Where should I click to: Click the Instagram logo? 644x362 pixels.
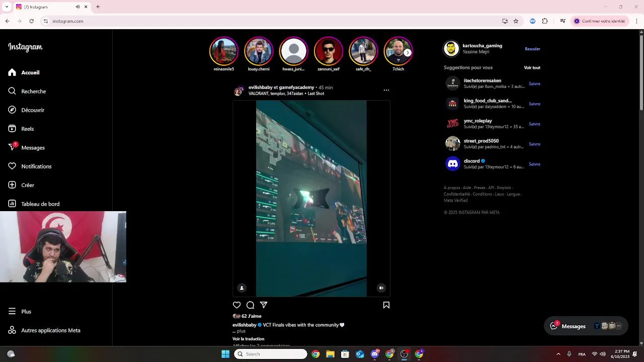[25, 47]
